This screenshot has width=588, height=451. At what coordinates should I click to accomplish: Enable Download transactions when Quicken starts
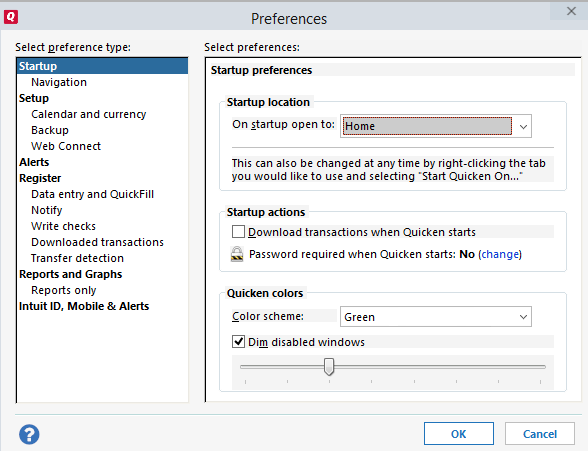238,232
